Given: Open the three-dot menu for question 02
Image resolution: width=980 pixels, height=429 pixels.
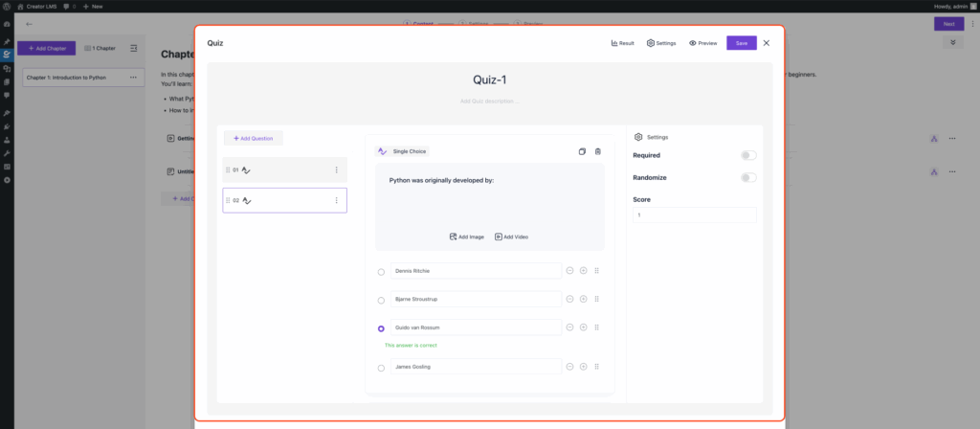Looking at the screenshot, I should (336, 200).
